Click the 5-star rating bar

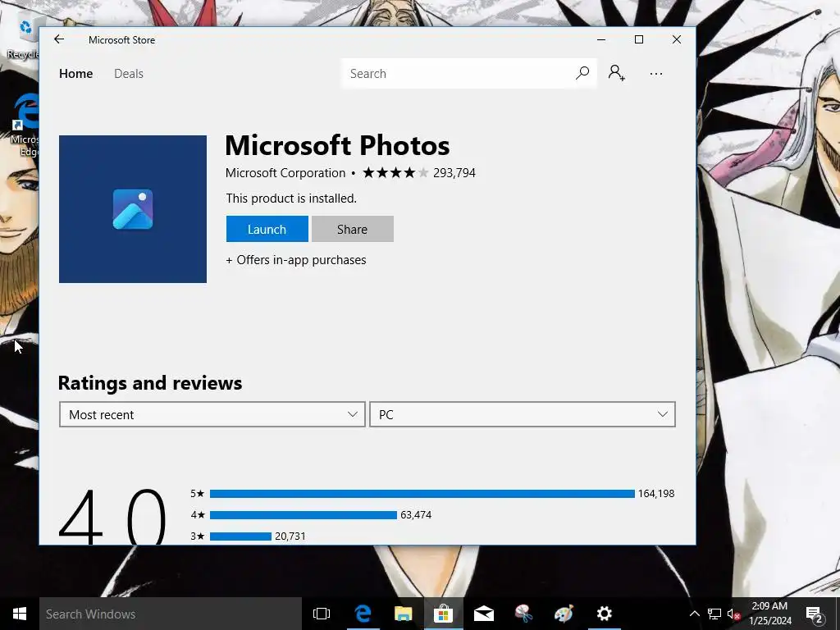tap(422, 493)
